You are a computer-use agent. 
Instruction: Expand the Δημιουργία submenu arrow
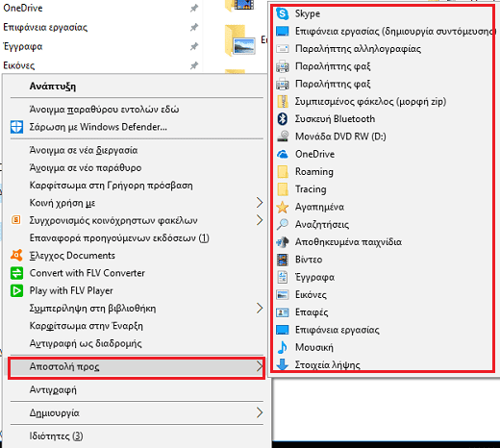tap(260, 412)
